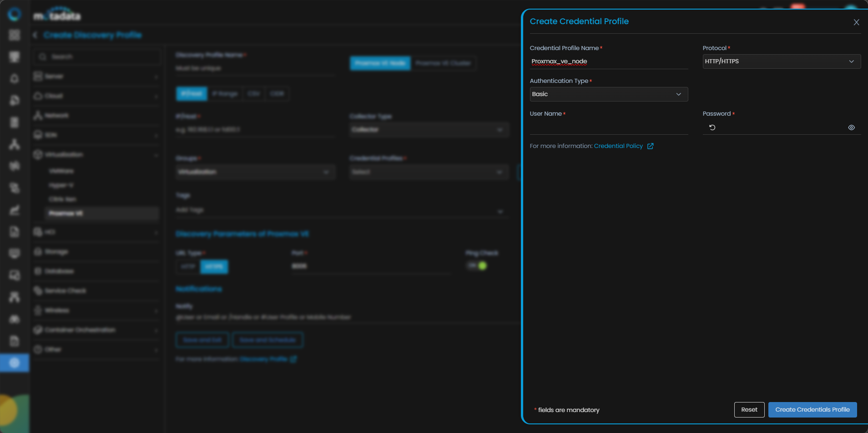Select the HTTPS URL type option
868x433 pixels.
214,266
